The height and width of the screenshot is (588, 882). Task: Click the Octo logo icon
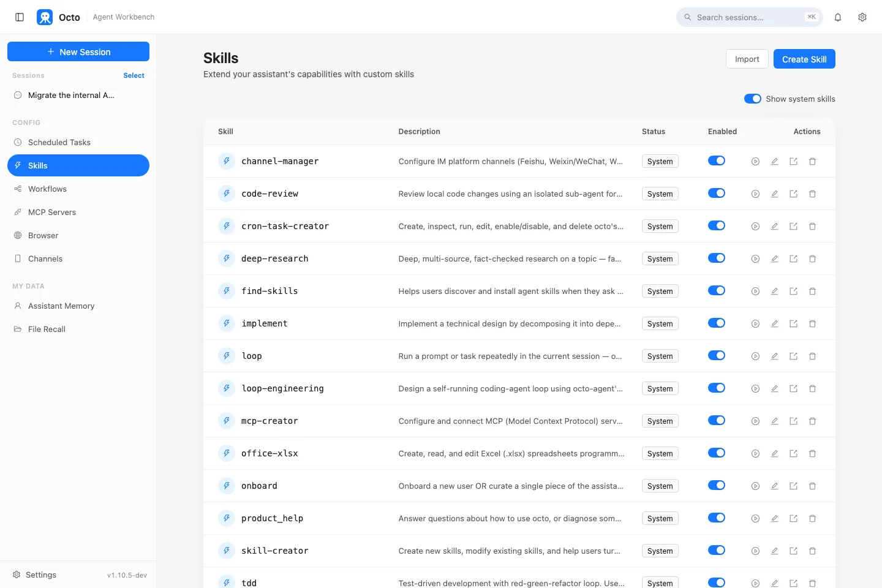45,17
